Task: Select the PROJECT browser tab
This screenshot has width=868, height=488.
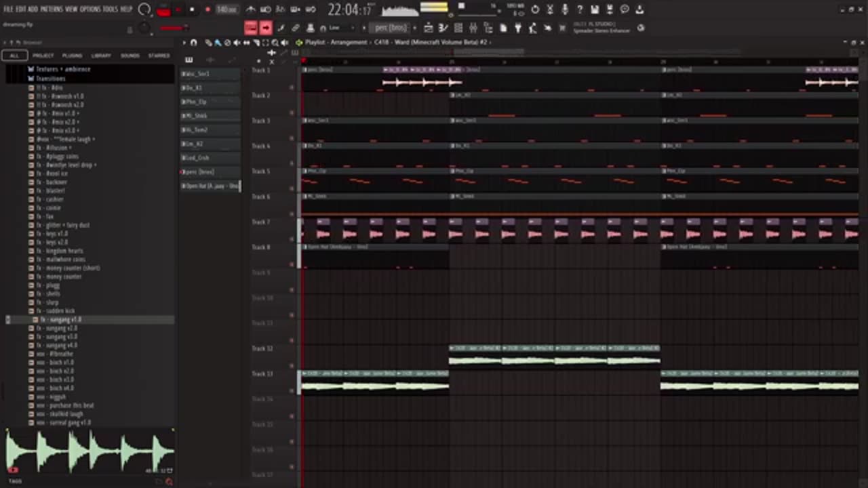Action: coord(43,56)
